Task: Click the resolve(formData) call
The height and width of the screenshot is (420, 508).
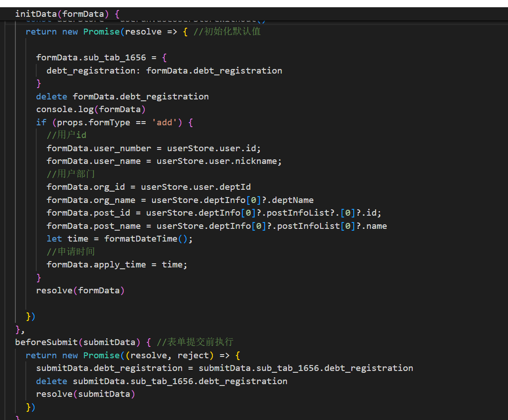Action: click(x=80, y=290)
